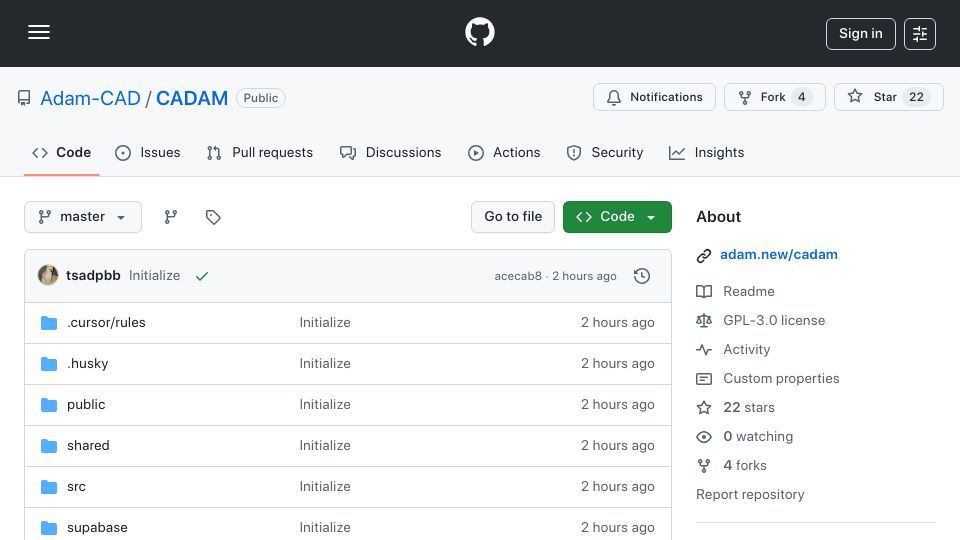Open the adam.new/cadam website link
The width and height of the screenshot is (960, 540).
pos(778,255)
